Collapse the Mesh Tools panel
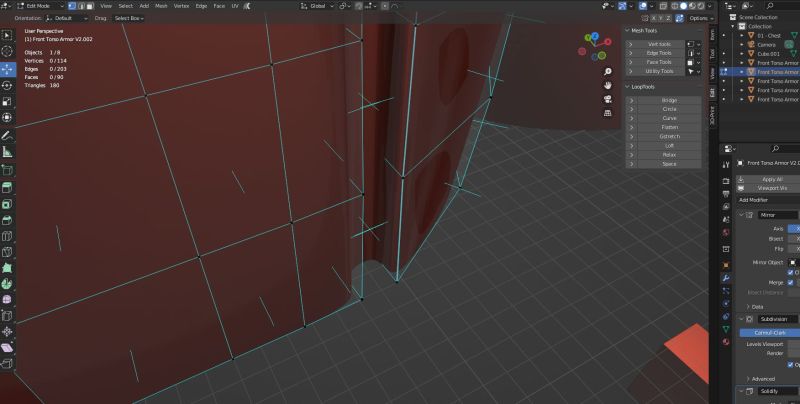Screen dimensions: 800x404 pos(628,31)
